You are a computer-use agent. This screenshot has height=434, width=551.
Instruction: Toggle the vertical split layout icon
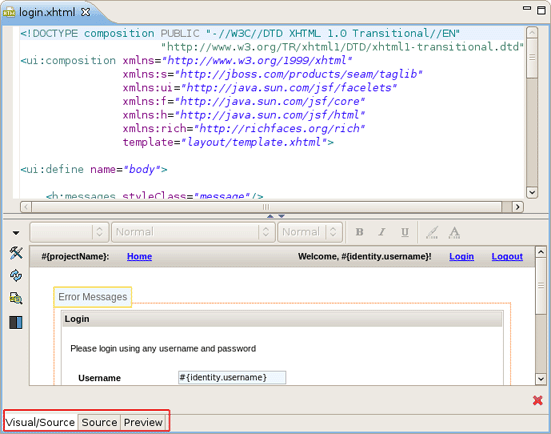click(16, 322)
